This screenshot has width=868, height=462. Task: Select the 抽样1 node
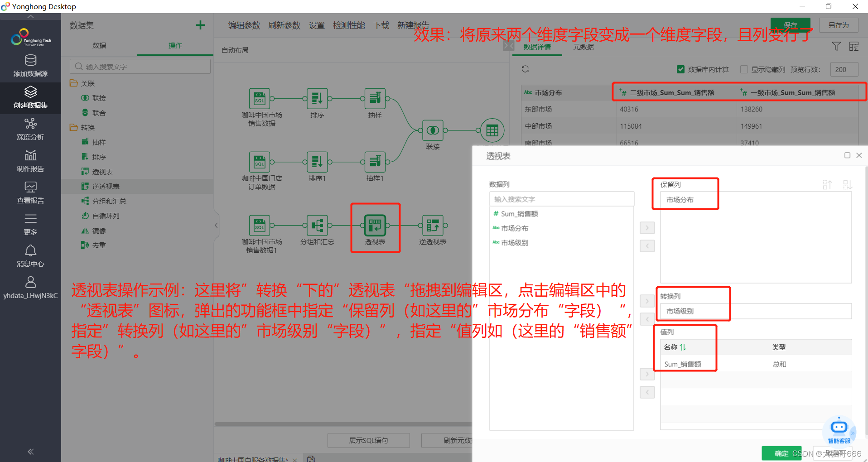click(x=375, y=162)
